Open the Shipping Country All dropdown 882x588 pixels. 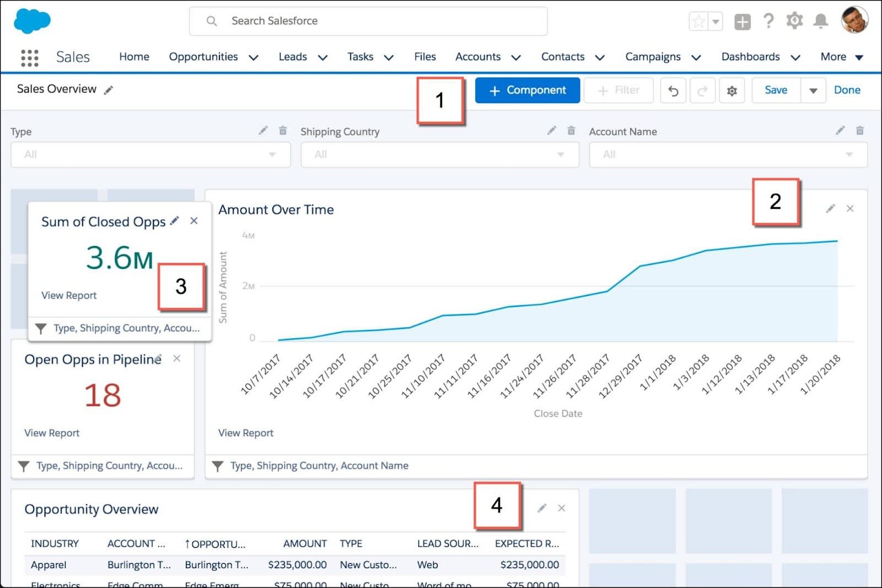click(440, 155)
